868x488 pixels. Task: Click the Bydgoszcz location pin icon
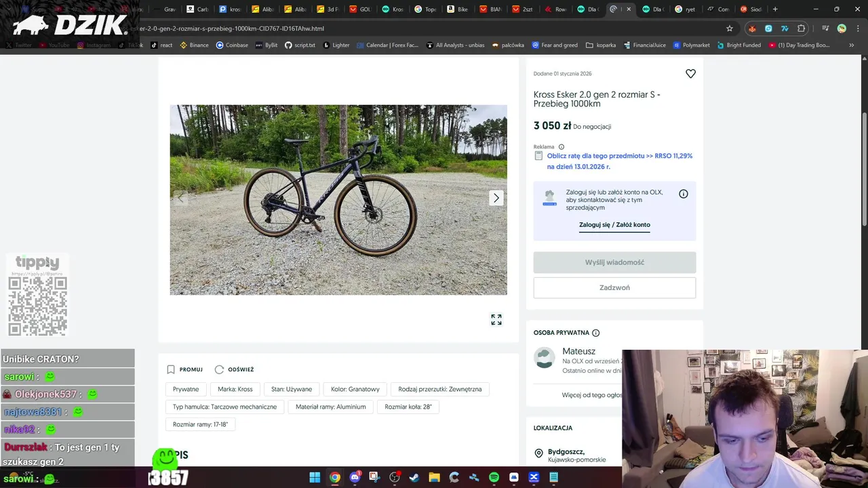click(x=539, y=453)
